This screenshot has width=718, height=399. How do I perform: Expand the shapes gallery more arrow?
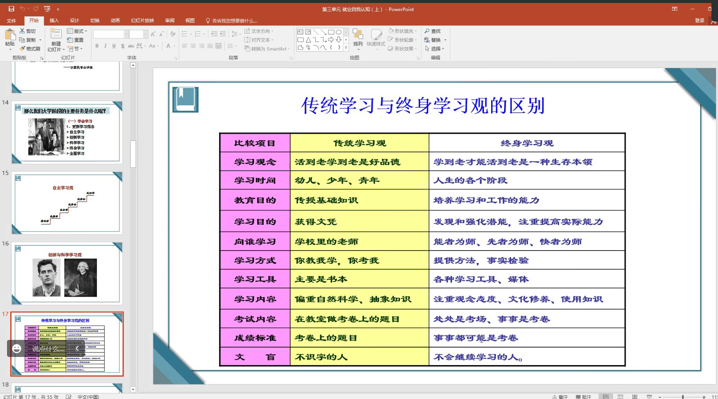click(346, 47)
